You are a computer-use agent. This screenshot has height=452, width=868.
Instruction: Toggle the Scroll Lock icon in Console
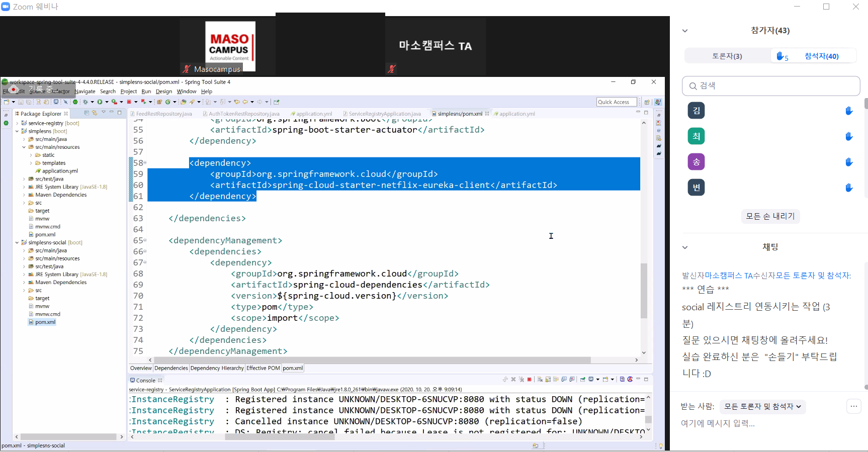548,380
